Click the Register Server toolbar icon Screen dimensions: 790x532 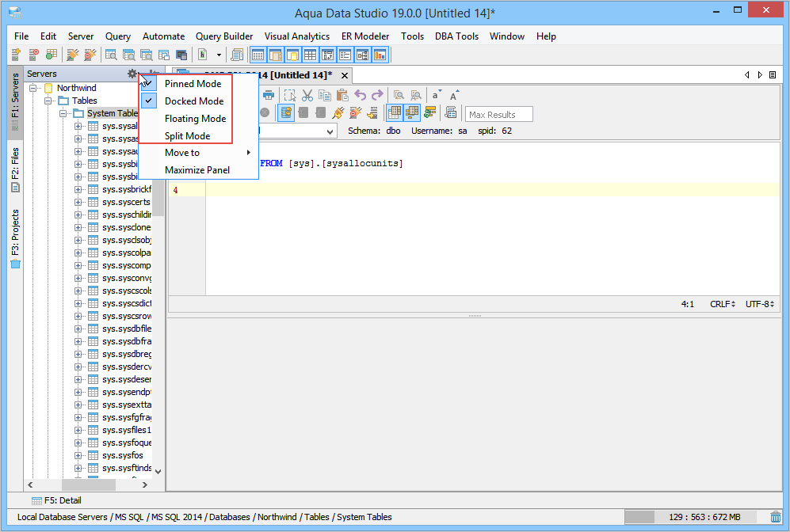pos(16,55)
